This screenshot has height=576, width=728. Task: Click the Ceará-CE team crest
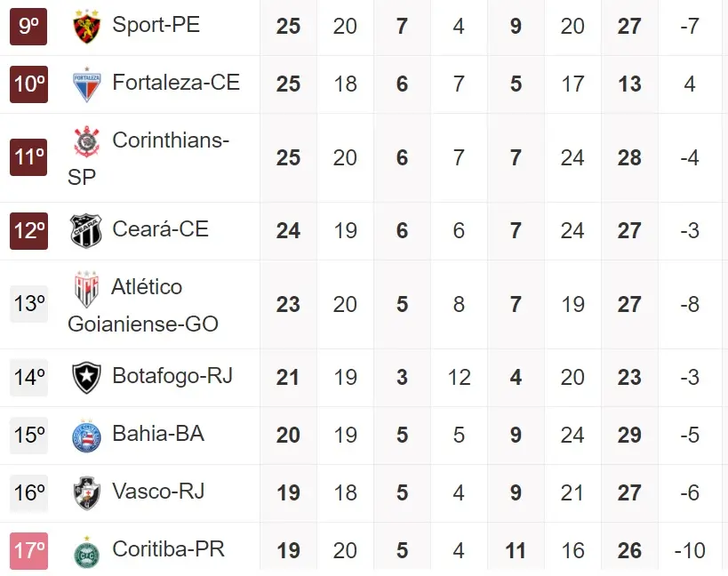pos(86,231)
